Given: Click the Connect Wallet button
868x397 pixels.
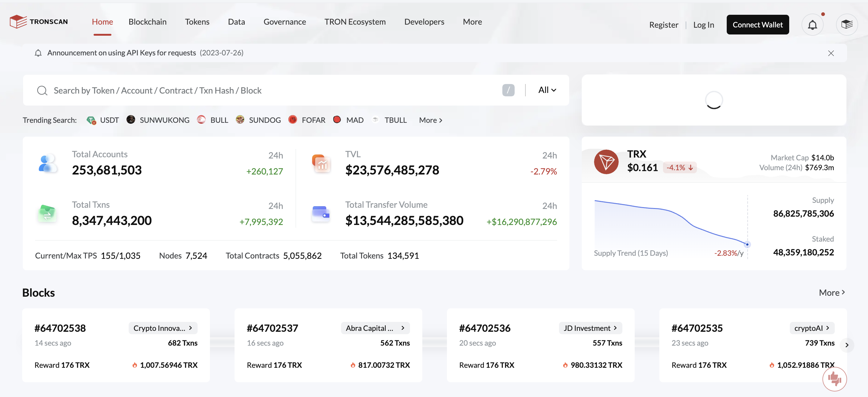Looking at the screenshot, I should [757, 24].
